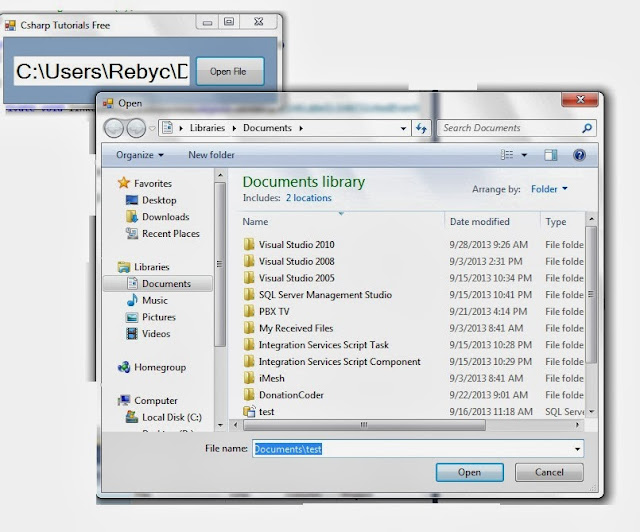Select Libraries in the navigation pane
Viewport: 640px width, 532px height.
(143, 267)
